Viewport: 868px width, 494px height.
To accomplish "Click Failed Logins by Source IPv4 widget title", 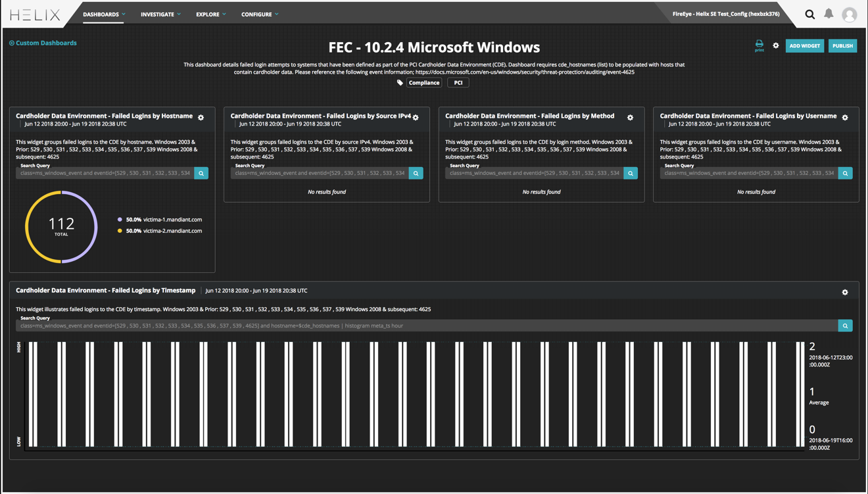I will pos(320,116).
